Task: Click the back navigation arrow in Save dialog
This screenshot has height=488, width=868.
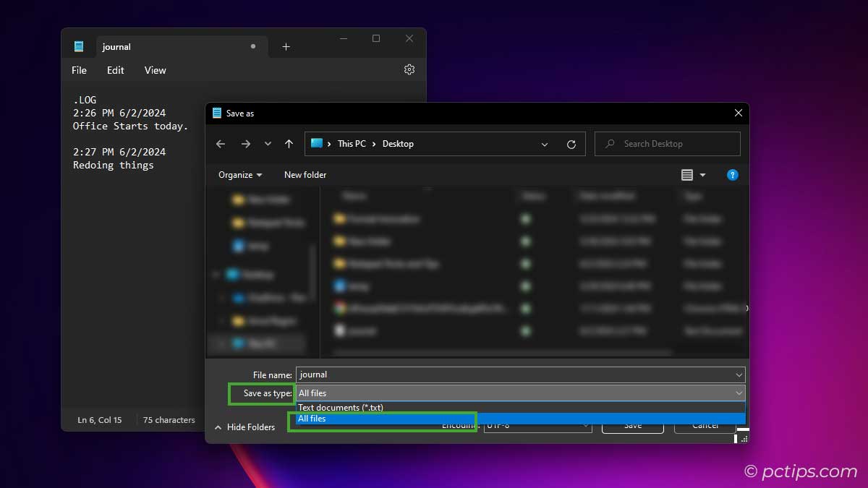Action: [221, 144]
